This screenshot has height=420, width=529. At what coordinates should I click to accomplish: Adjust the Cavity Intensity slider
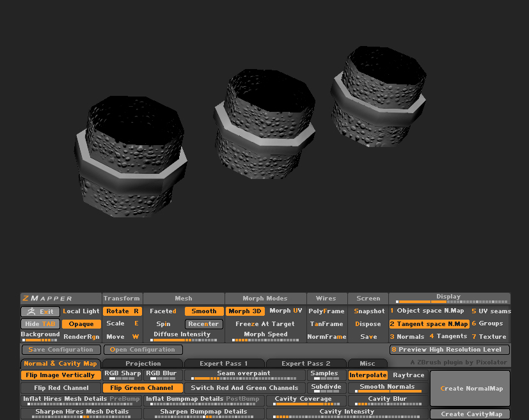346,412
